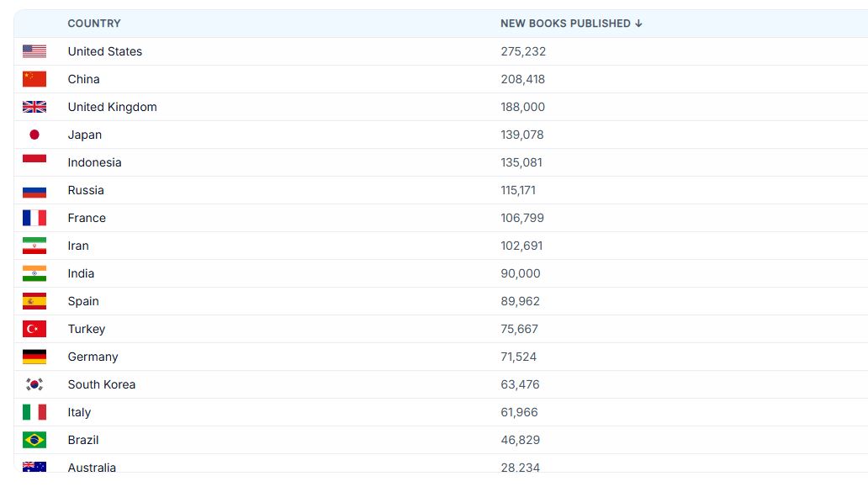Select the Japan country name
Viewport: 868px width, 492px height.
click(x=85, y=135)
